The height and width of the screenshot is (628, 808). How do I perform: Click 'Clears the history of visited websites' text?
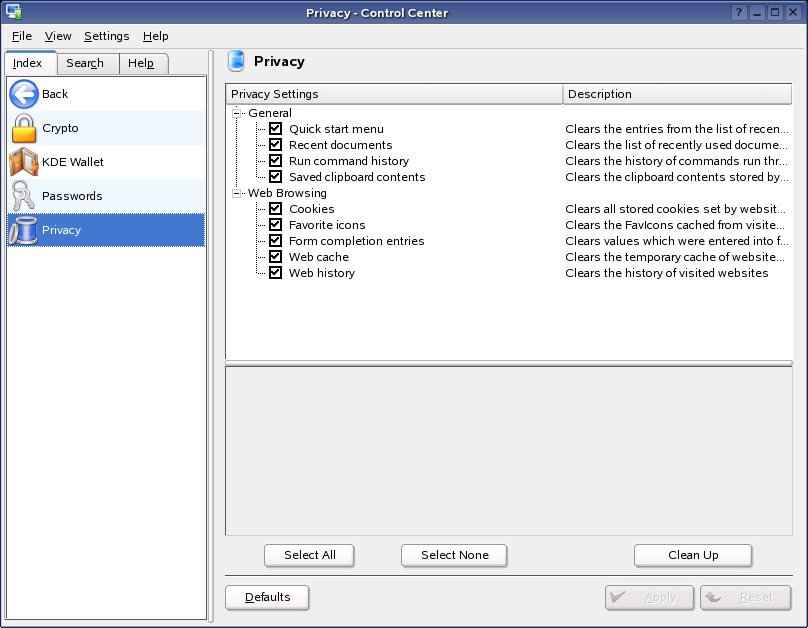click(x=666, y=273)
